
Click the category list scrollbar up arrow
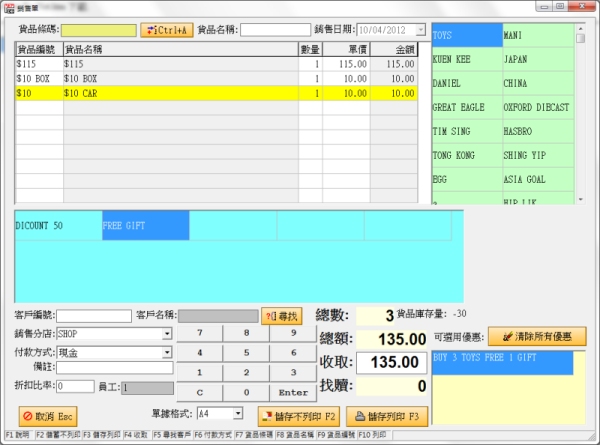pos(580,28)
